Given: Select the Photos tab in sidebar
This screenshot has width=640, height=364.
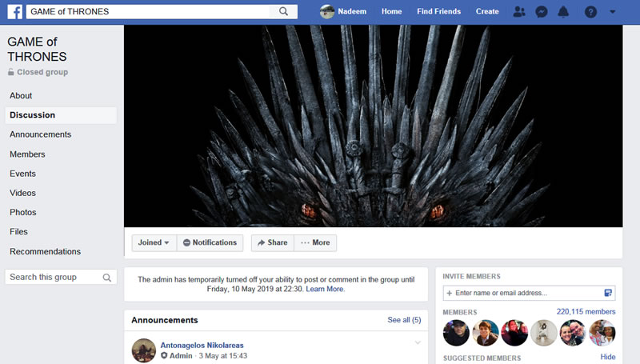Looking at the screenshot, I should click(x=23, y=213).
